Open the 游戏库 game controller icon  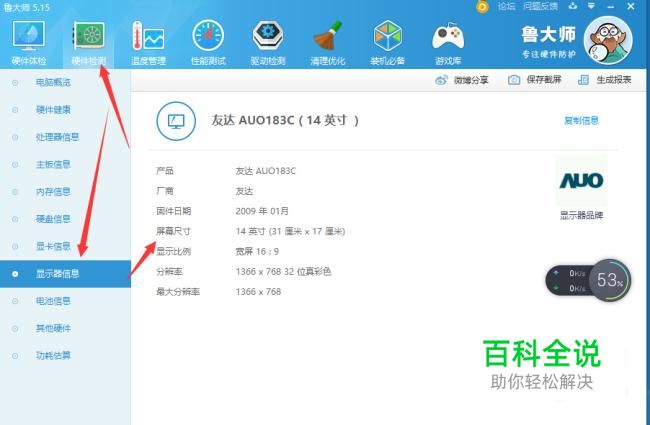click(x=448, y=43)
